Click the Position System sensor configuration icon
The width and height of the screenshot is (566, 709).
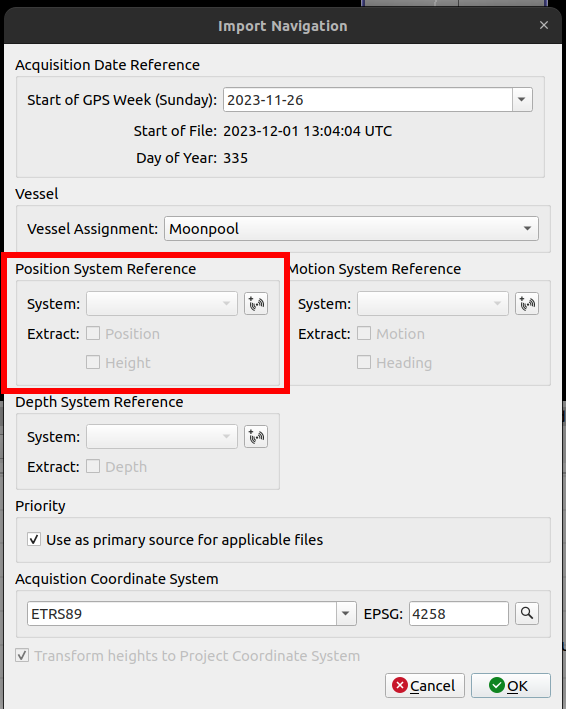256,303
